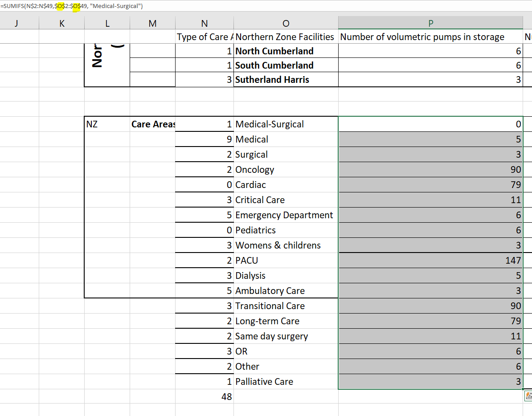Click 'Number of volumetric pumps in storage' cell
This screenshot has width=532, height=416.
click(430, 37)
